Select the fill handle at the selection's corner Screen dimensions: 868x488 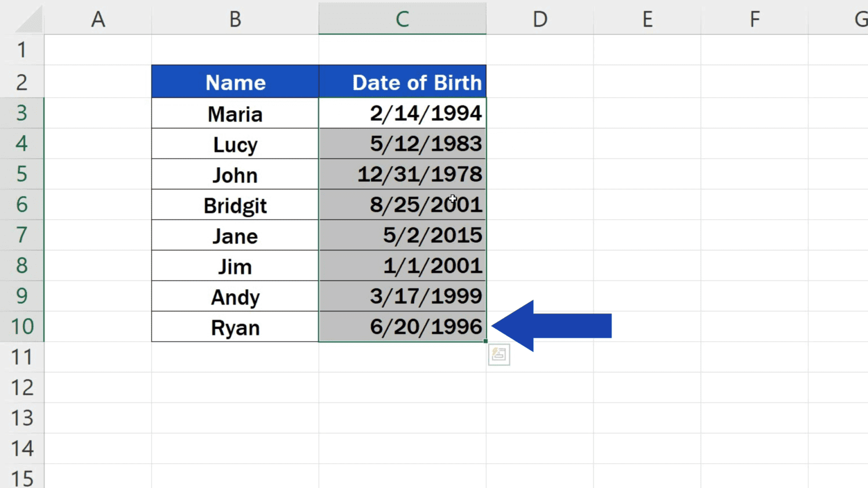(x=485, y=341)
